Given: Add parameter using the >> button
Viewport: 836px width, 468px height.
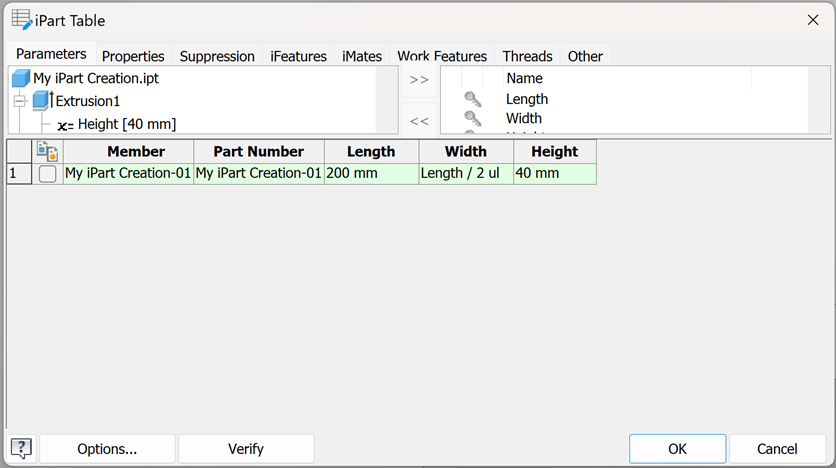Looking at the screenshot, I should (x=419, y=80).
